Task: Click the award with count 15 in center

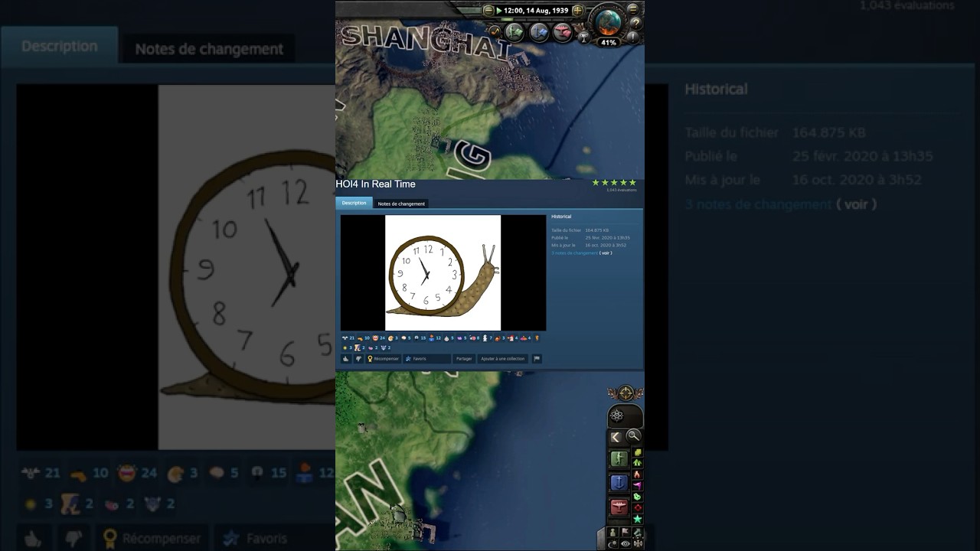Action: point(420,338)
